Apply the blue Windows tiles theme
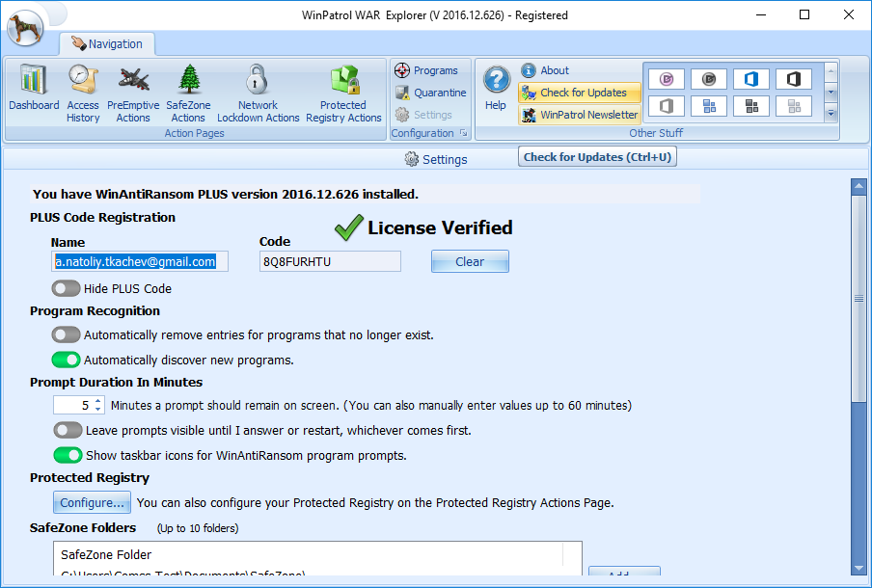872x588 pixels. click(708, 106)
